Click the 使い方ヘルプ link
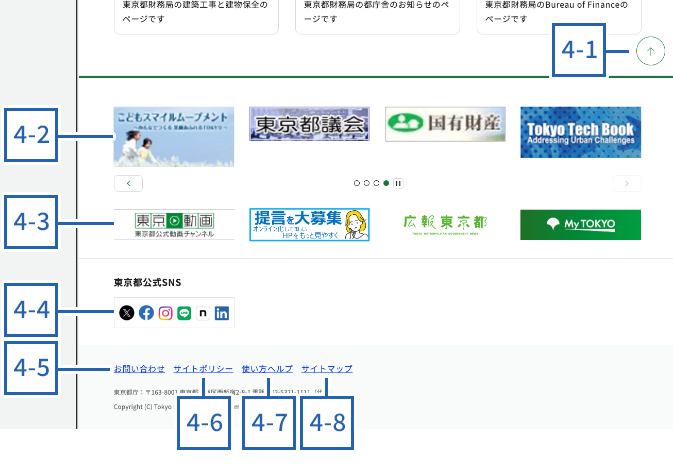 pos(267,369)
